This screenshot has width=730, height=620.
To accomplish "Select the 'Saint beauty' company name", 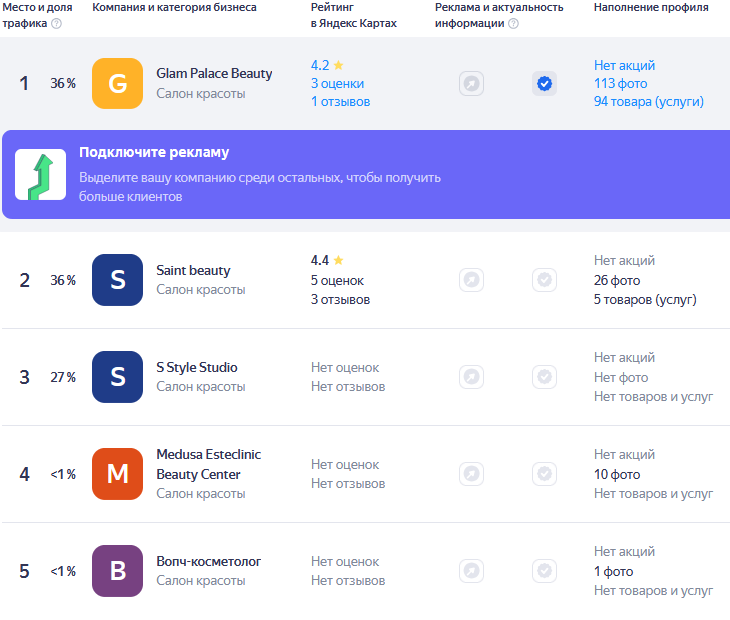I will click(x=193, y=270).
